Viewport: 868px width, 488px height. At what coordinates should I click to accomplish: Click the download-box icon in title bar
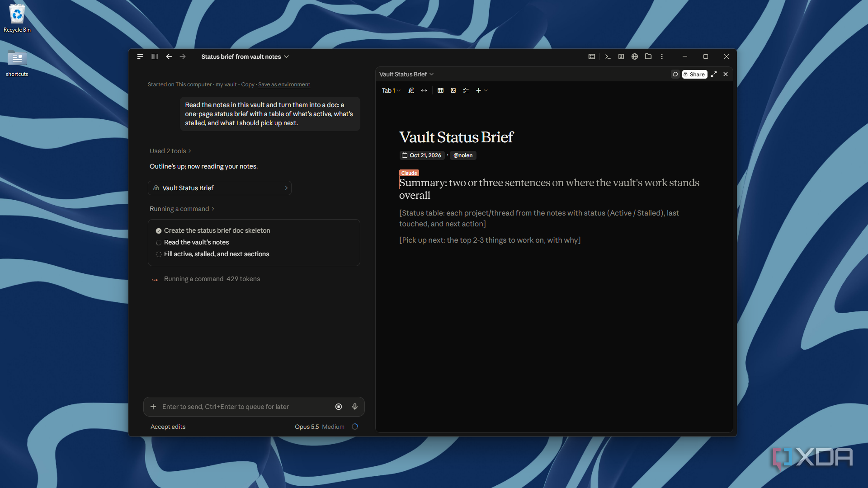pyautogui.click(x=621, y=56)
